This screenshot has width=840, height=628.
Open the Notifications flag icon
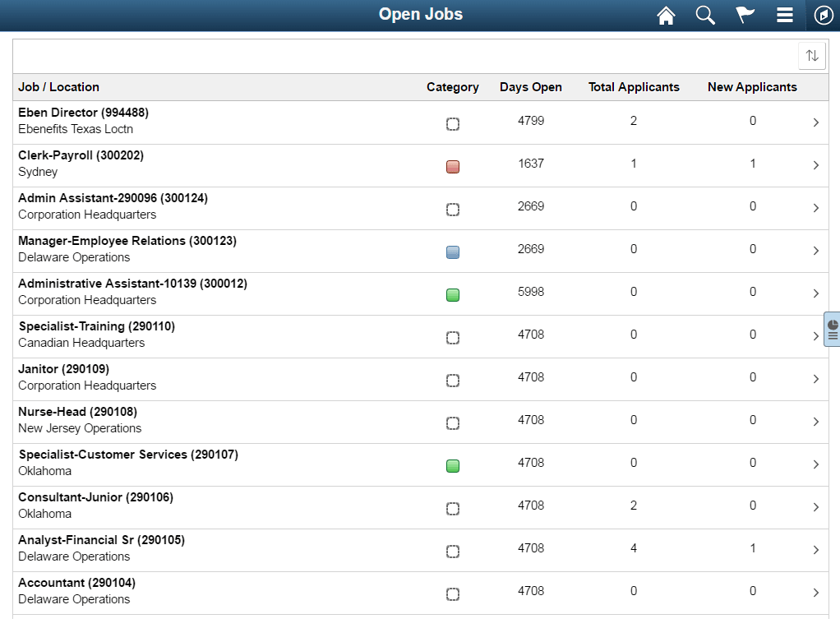(745, 15)
